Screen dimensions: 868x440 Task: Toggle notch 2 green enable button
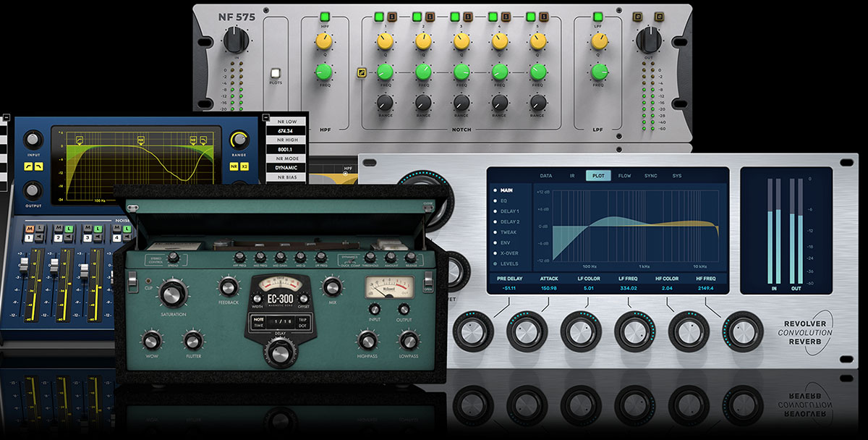click(x=417, y=16)
